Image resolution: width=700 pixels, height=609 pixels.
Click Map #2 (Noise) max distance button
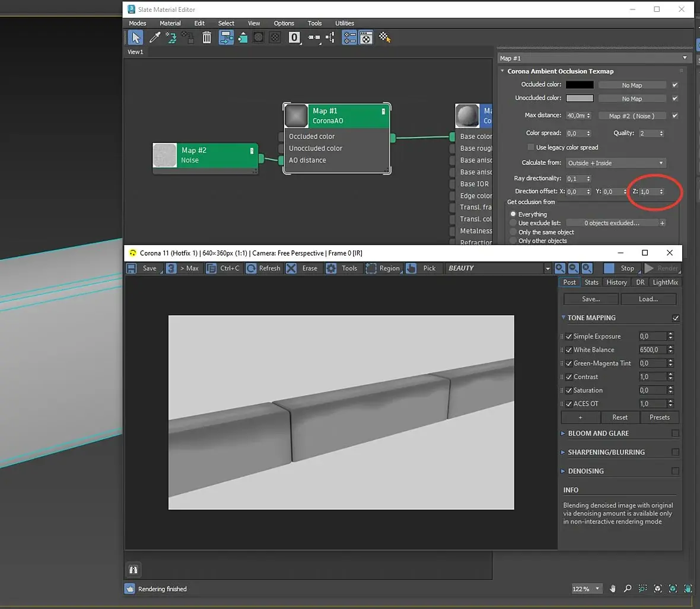631,116
